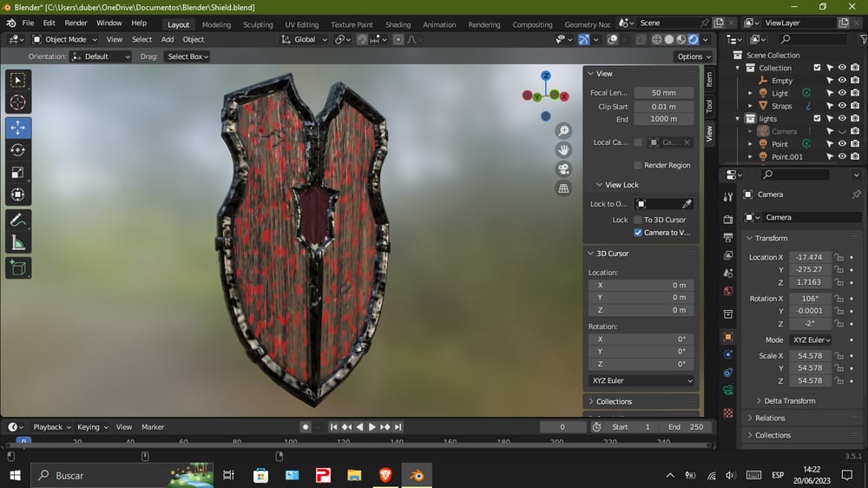Image resolution: width=868 pixels, height=488 pixels.
Task: Select the Add Cube tool
Action: pos(17,268)
